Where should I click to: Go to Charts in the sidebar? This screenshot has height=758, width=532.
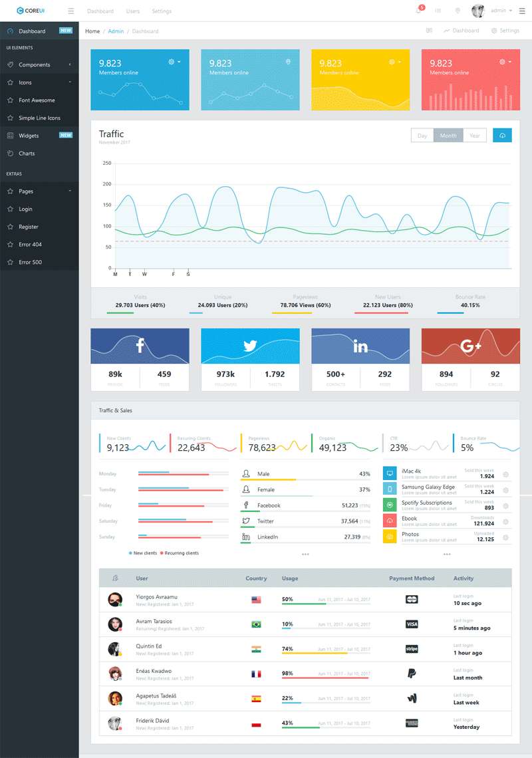[27, 154]
